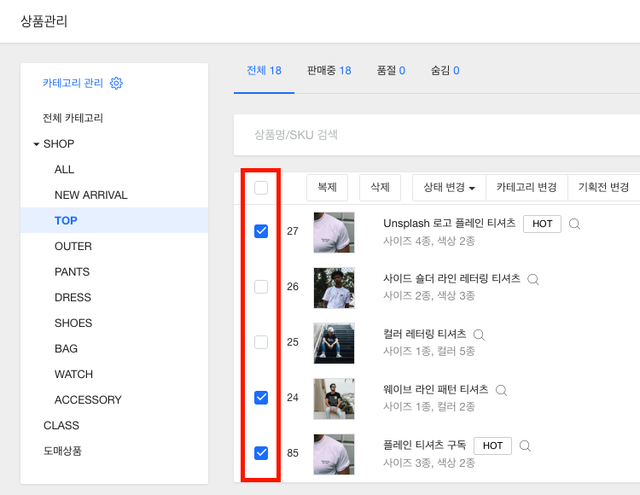This screenshot has width=640, height=495.
Task: Open product 사이드 숄더 라인 레터링 티셔츠 title
Action: (451, 279)
